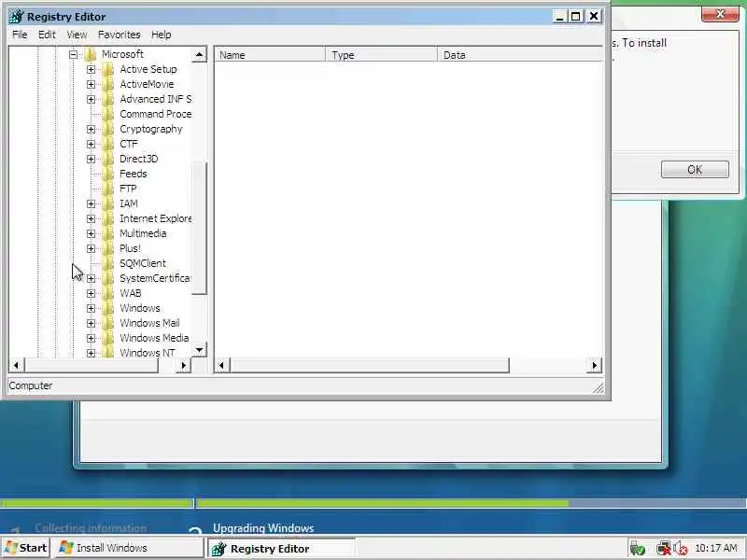Expand the Active Setup key
Viewport: 747px width, 560px height.
[x=91, y=69]
